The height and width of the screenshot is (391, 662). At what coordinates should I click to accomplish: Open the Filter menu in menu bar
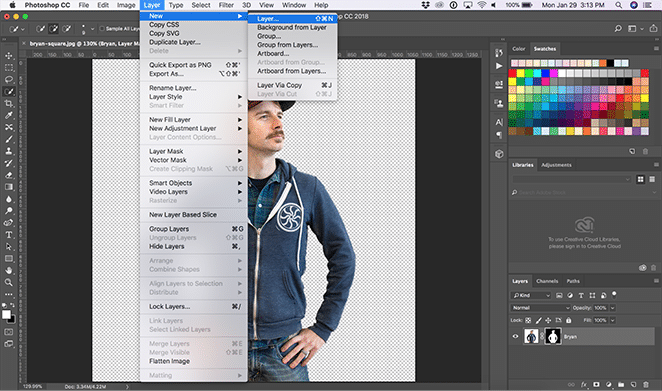click(226, 5)
